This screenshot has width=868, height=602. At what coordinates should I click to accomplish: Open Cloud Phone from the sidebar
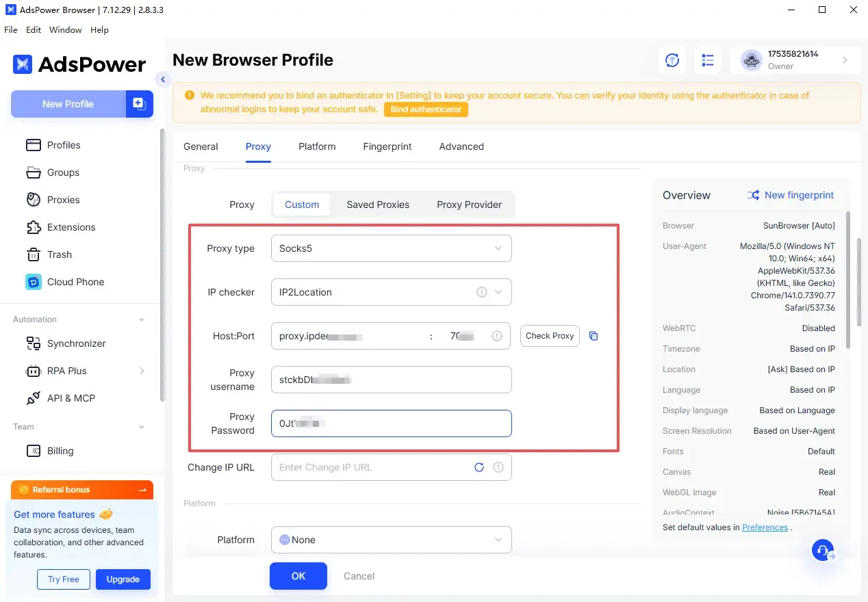point(75,282)
